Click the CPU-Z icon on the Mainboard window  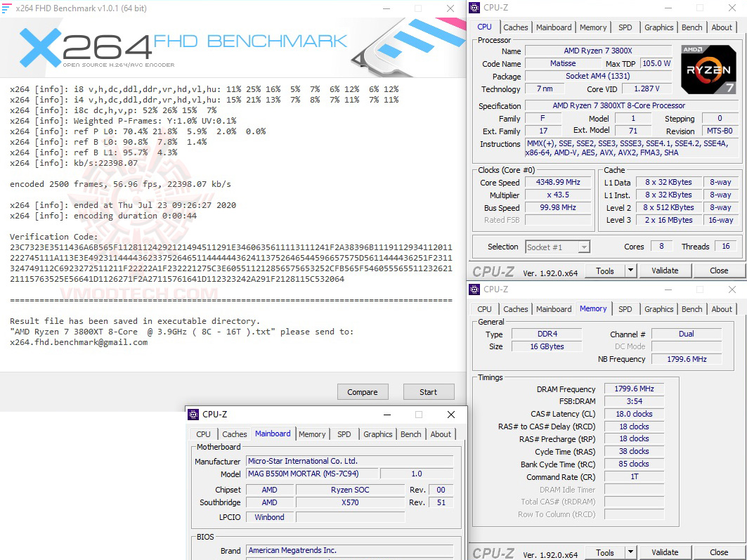tap(193, 414)
